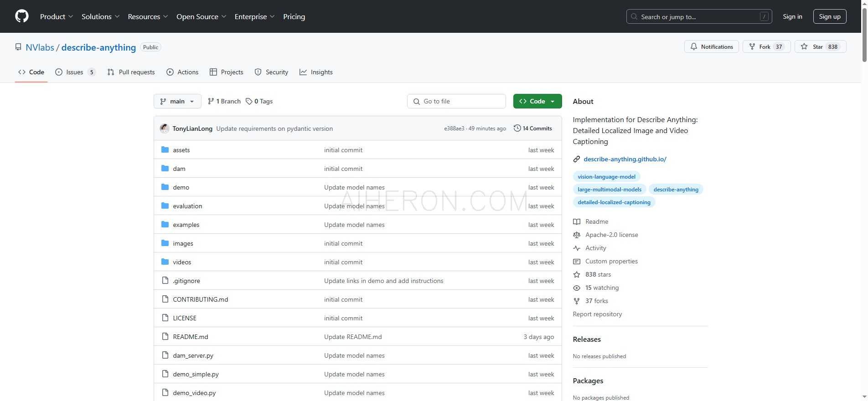The width and height of the screenshot is (868, 401).
Task: Expand the main branch dropdown
Action: (x=177, y=101)
